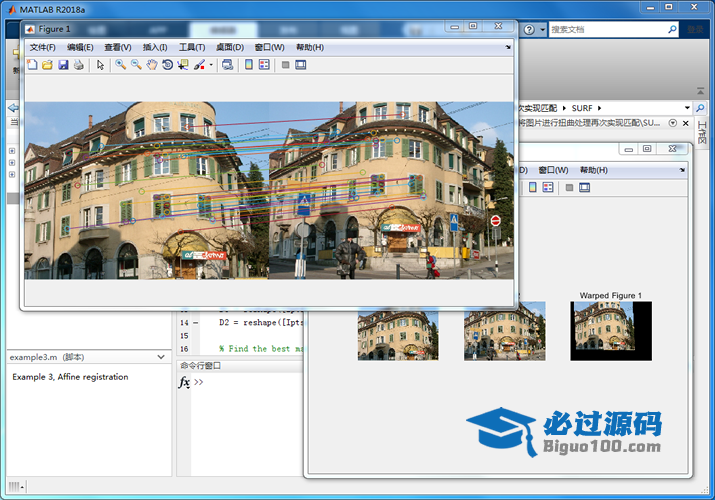
Task: Open a file via Figure 1 folder icon
Action: click(x=47, y=65)
